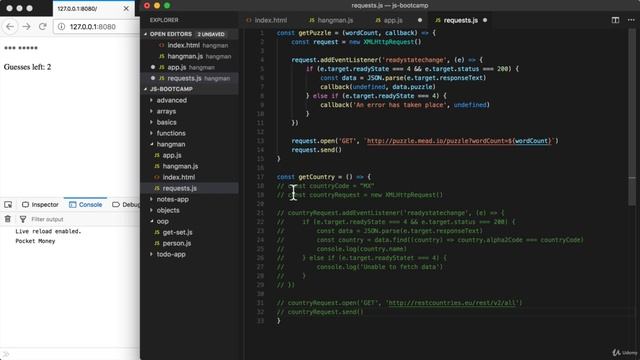This screenshot has height=360, width=640.
Task: Click the puzzle.mead.io URL in code
Action: coord(459,141)
